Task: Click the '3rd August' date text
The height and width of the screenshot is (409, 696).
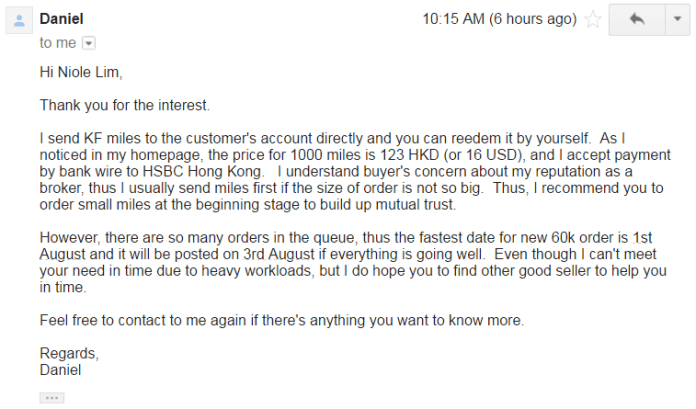Action: point(279,254)
